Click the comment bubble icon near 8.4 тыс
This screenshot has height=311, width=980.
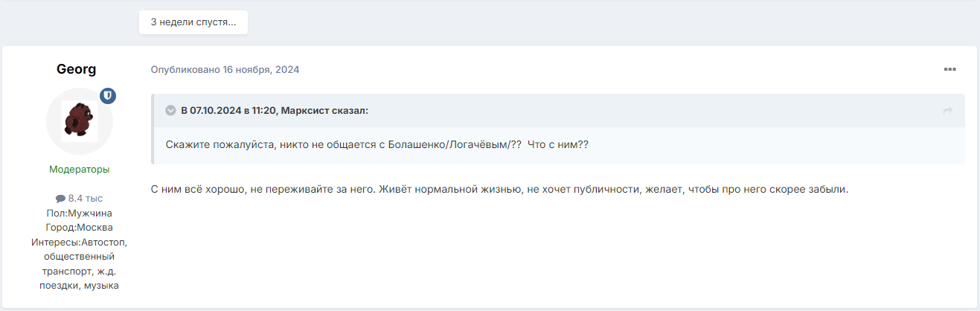click(x=60, y=199)
